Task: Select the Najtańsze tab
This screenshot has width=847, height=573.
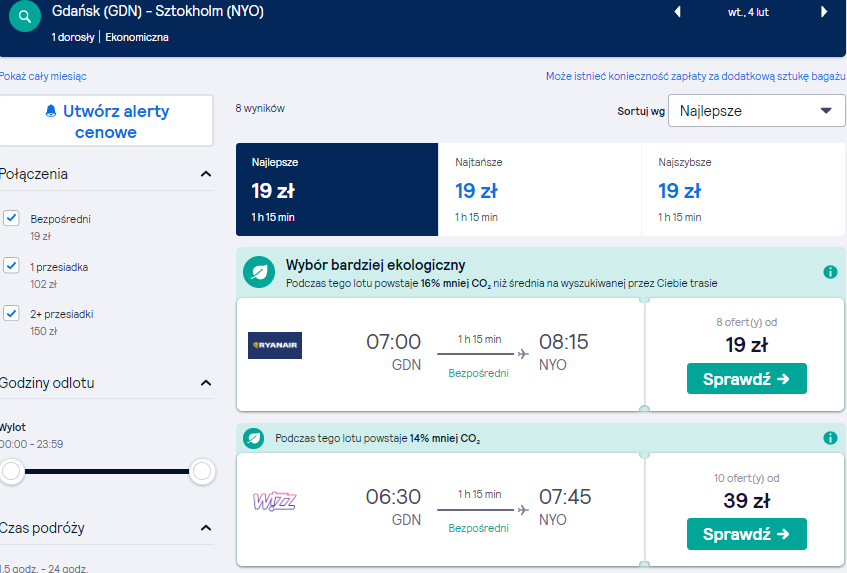Action: click(x=540, y=190)
